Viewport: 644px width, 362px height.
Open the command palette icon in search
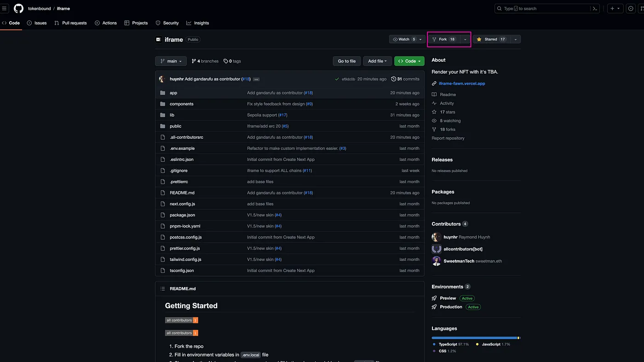pyautogui.click(x=595, y=8)
